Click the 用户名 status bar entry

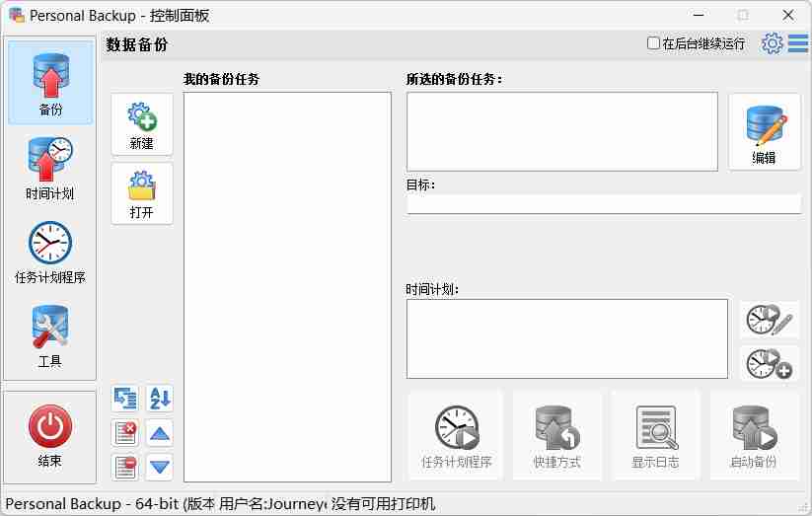click(x=273, y=503)
